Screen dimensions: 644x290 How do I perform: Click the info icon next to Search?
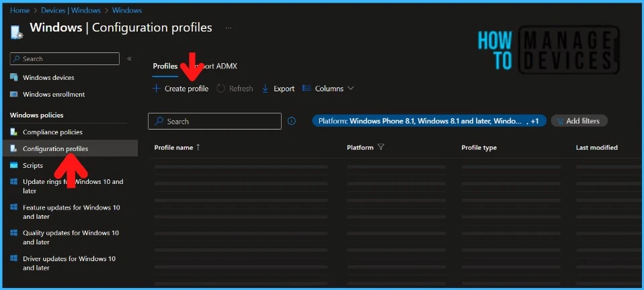[x=292, y=121]
